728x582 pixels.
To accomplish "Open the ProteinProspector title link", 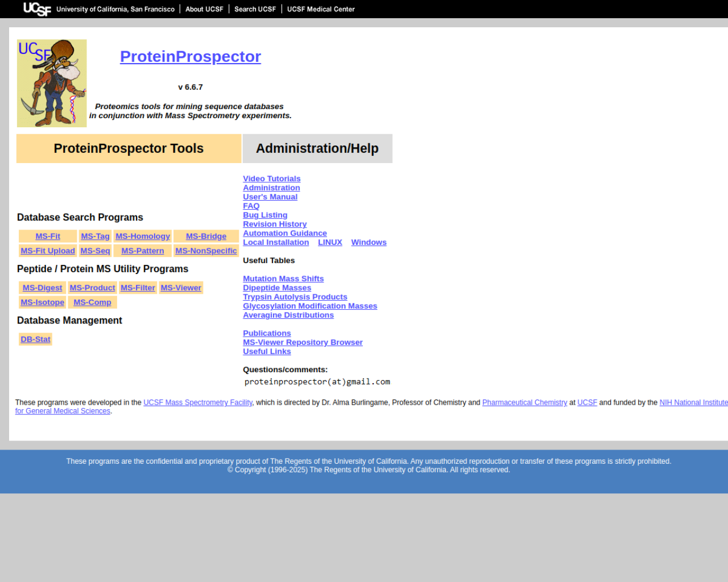I will pos(191,56).
